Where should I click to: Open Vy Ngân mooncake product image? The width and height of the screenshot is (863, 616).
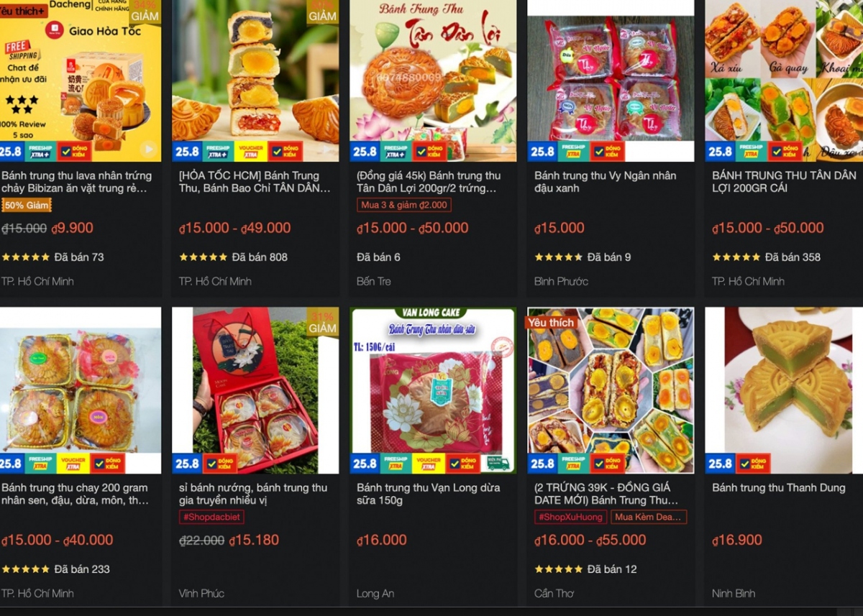pyautogui.click(x=611, y=80)
